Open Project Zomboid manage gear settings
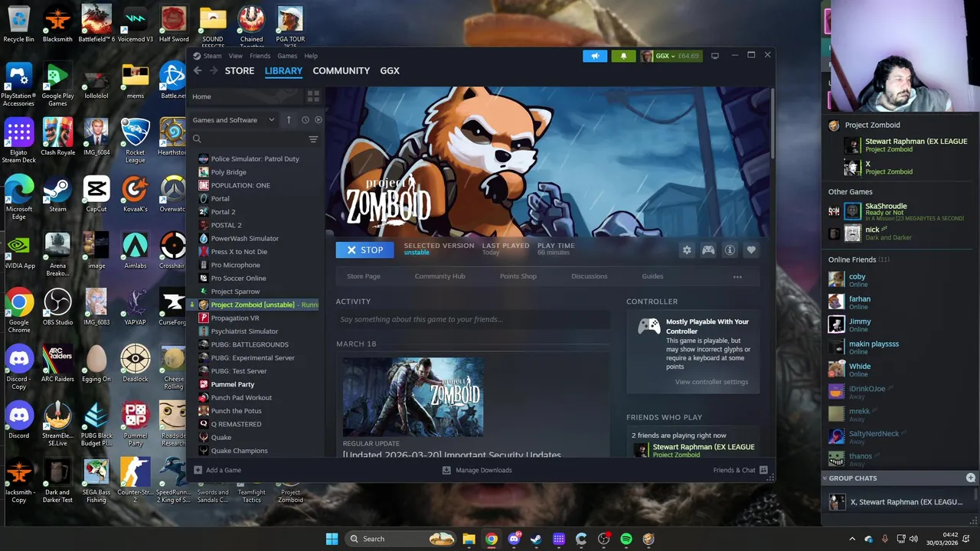The height and width of the screenshot is (551, 980). coord(687,250)
